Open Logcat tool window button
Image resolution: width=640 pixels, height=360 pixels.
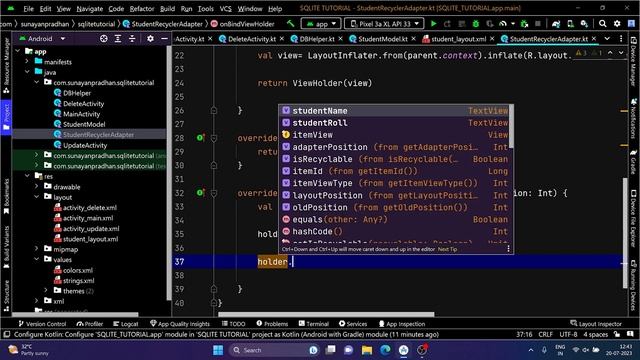[x=126, y=324]
